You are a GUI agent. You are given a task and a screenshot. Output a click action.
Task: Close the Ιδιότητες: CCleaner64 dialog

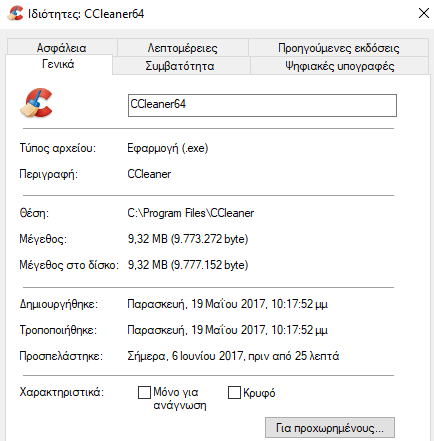coord(424,13)
